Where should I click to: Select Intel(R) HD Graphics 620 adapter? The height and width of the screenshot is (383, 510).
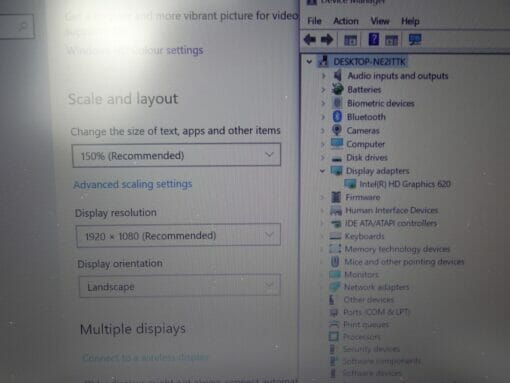tap(405, 184)
